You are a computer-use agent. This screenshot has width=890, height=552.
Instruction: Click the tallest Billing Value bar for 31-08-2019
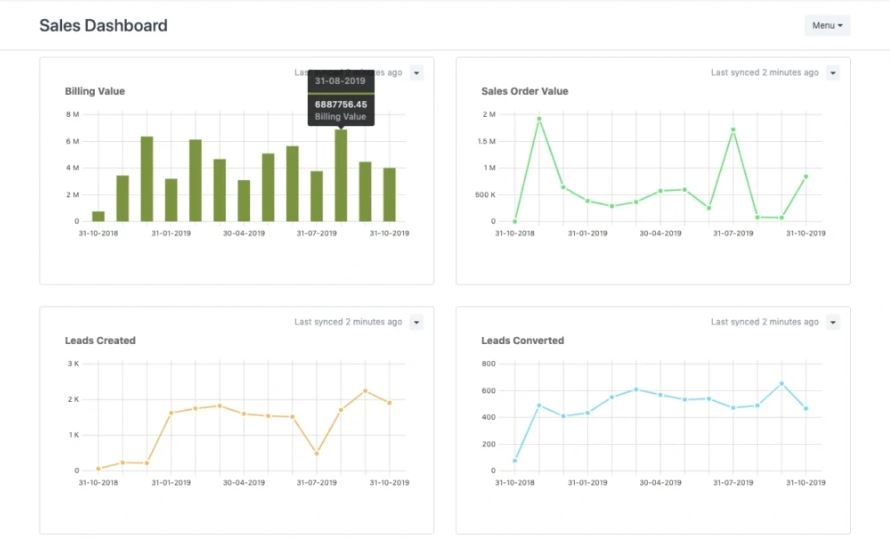coord(341,176)
